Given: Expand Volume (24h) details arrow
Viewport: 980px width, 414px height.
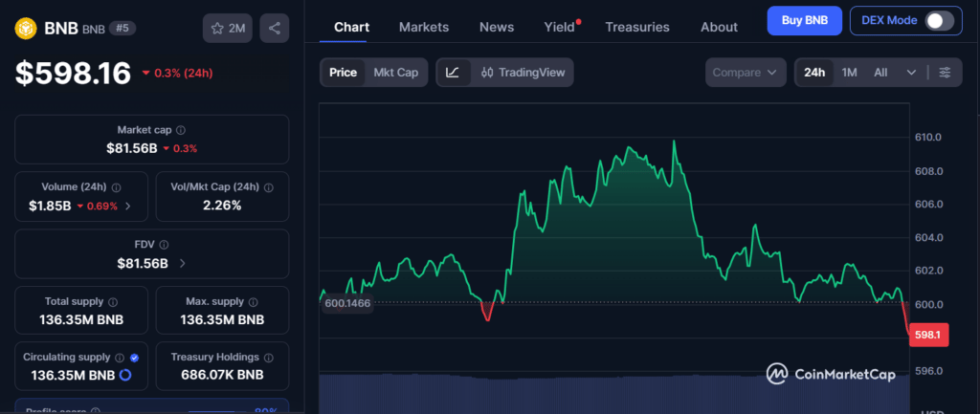Looking at the screenshot, I should (x=128, y=206).
